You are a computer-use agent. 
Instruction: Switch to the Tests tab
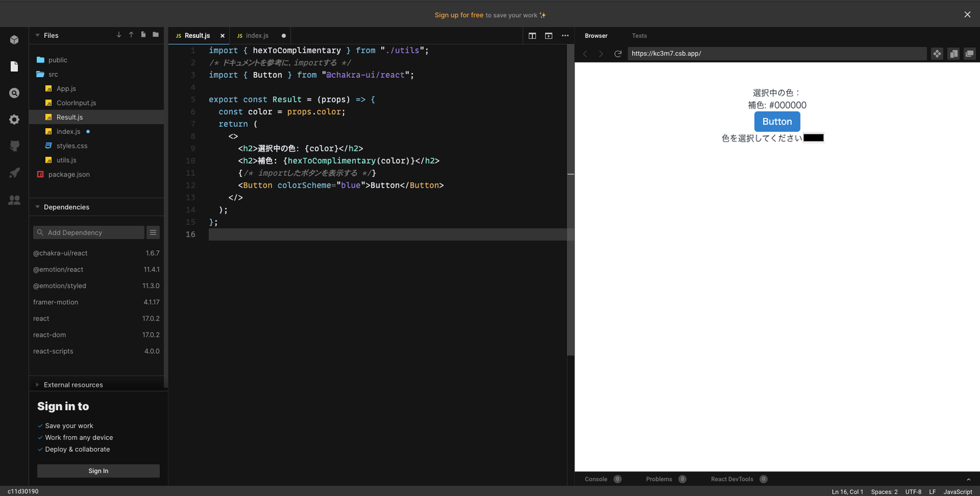639,36
